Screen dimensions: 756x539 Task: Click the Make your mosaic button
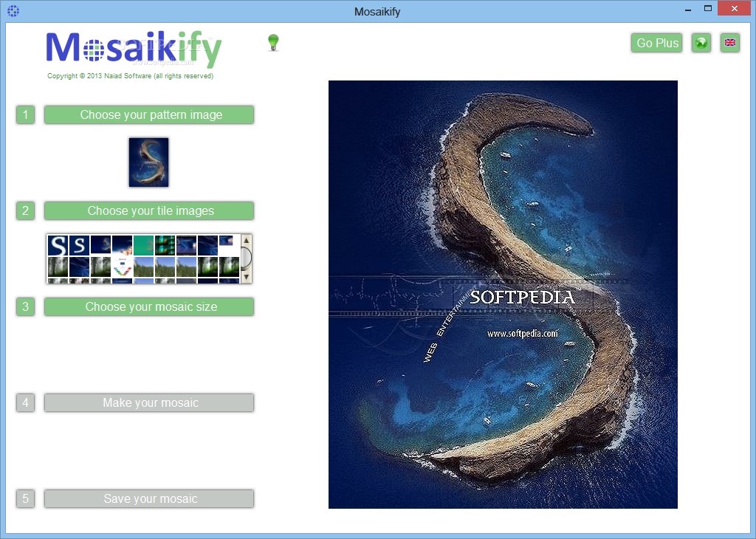[149, 402]
